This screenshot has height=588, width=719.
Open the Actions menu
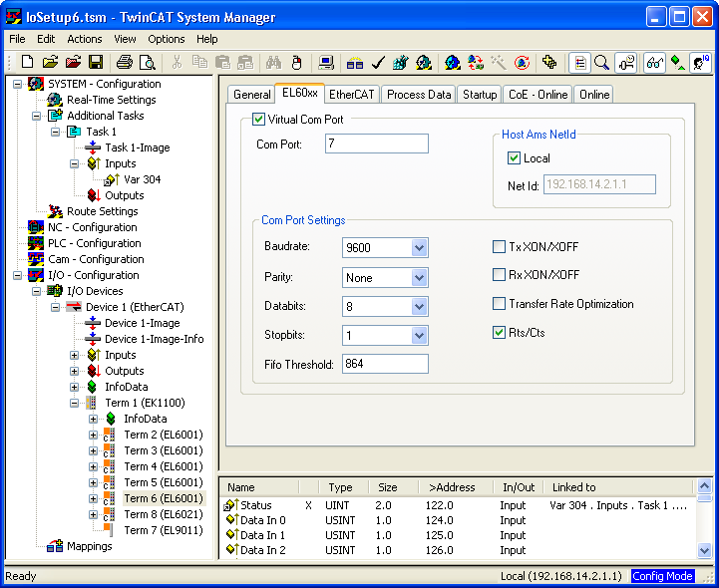pos(85,39)
